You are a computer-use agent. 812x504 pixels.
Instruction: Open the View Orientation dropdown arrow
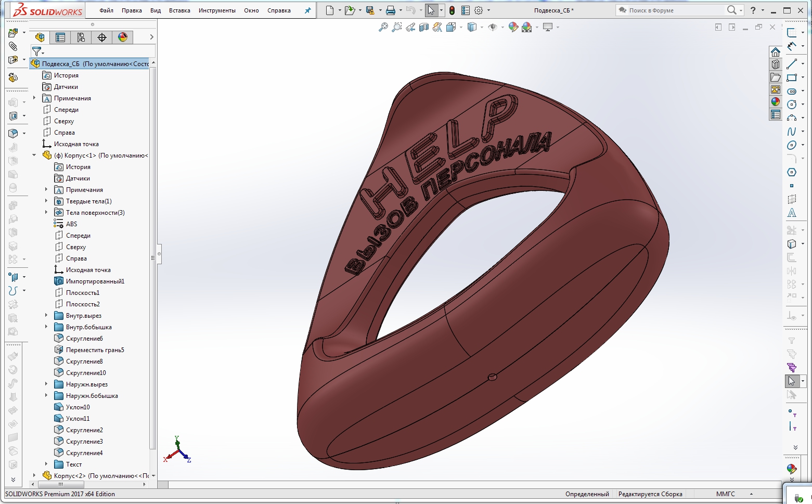pos(460,27)
